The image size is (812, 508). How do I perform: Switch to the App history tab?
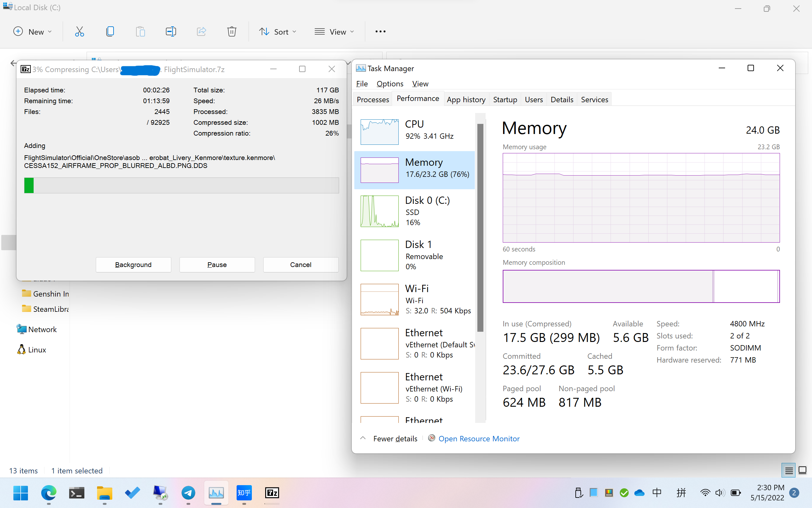tap(466, 99)
